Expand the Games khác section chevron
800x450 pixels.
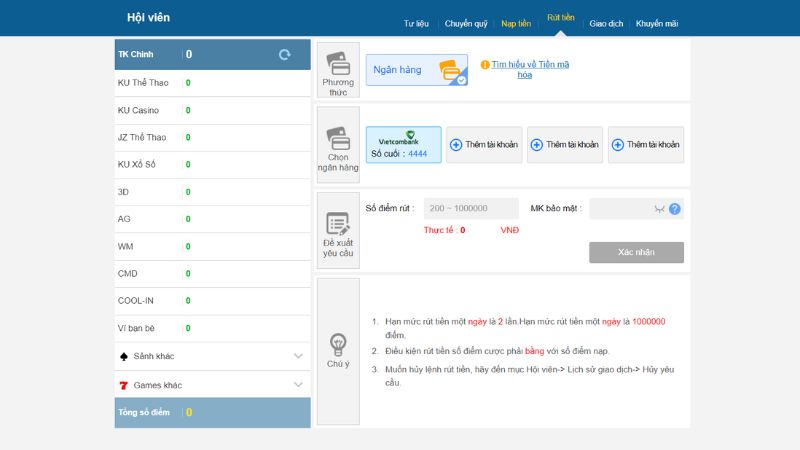click(x=298, y=385)
